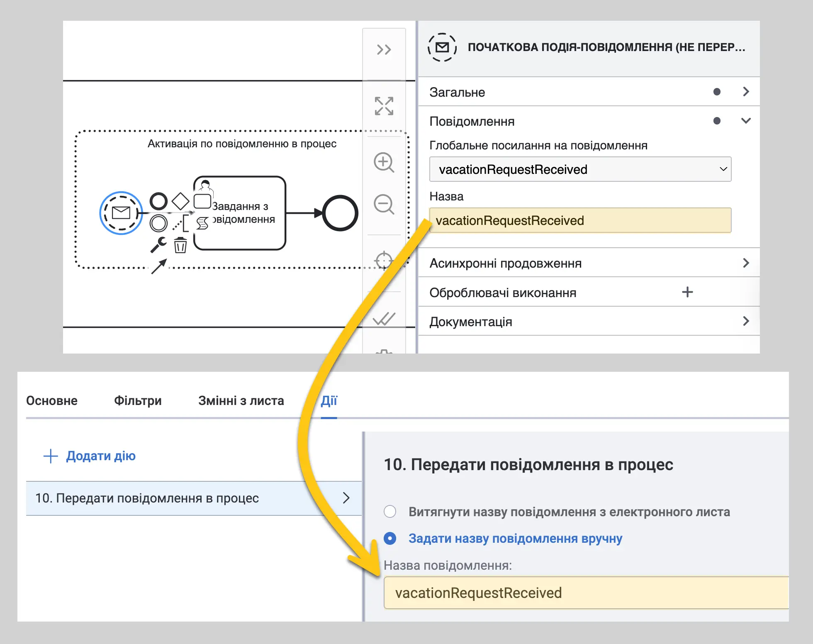Select the message start event on canvas
The width and height of the screenshot is (813, 644).
pyautogui.click(x=121, y=213)
